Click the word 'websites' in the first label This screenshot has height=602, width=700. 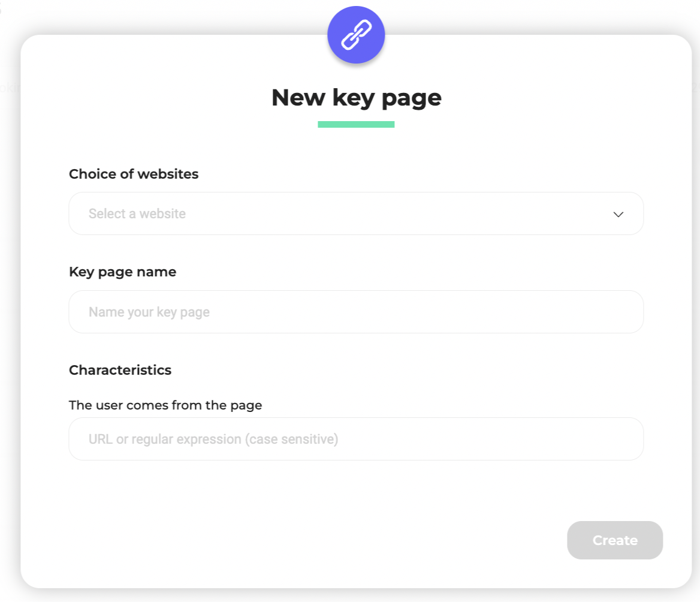tap(168, 174)
